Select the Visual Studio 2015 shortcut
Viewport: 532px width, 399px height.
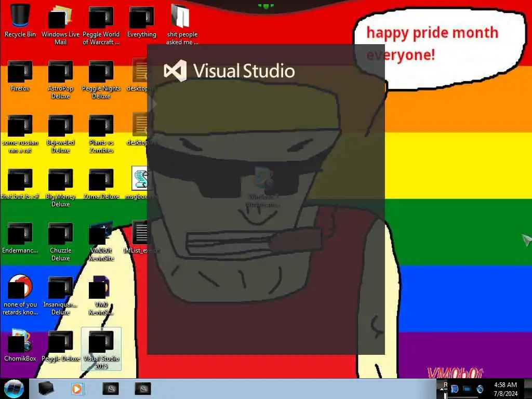click(101, 350)
